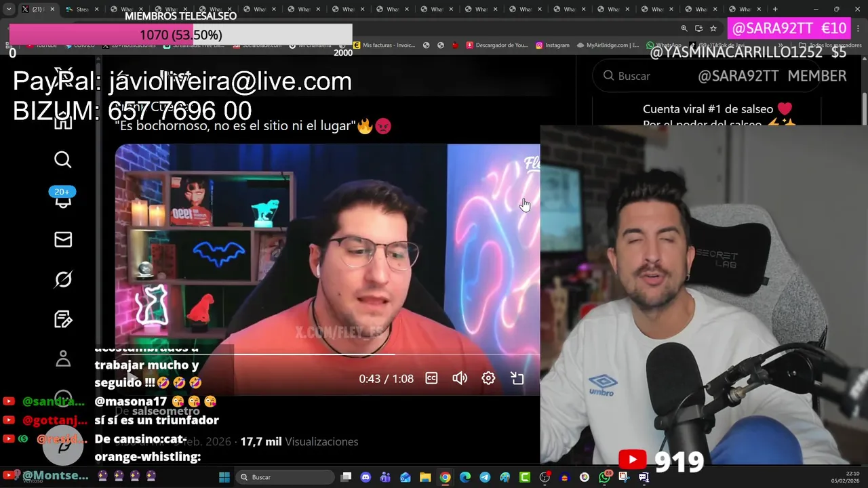The height and width of the screenshot is (488, 868).
Task: Open video settings gear
Action: pos(488,378)
